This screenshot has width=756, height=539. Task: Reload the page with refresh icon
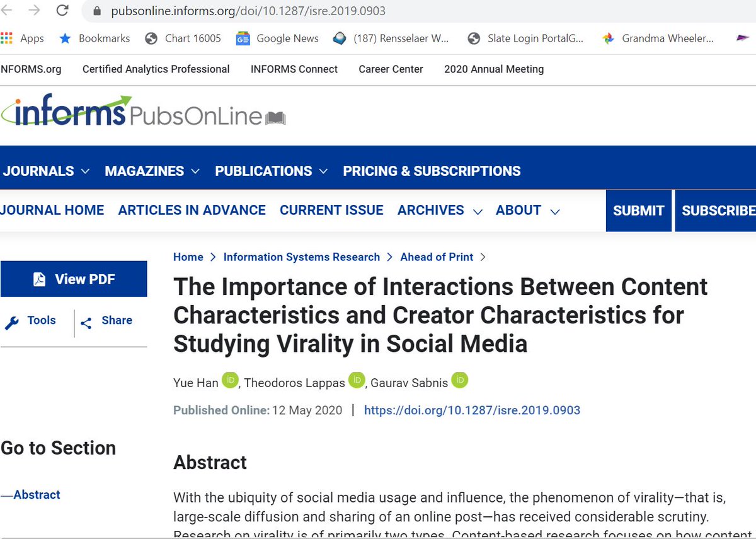point(62,10)
